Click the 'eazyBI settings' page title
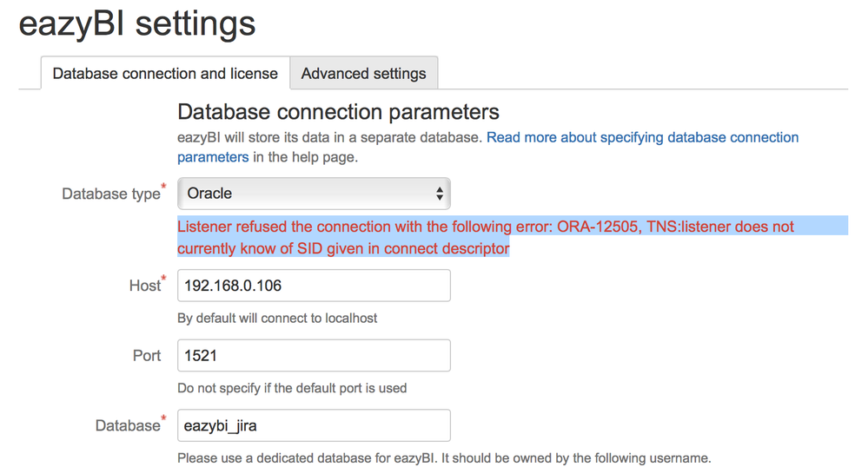868x467 pixels. 136,23
